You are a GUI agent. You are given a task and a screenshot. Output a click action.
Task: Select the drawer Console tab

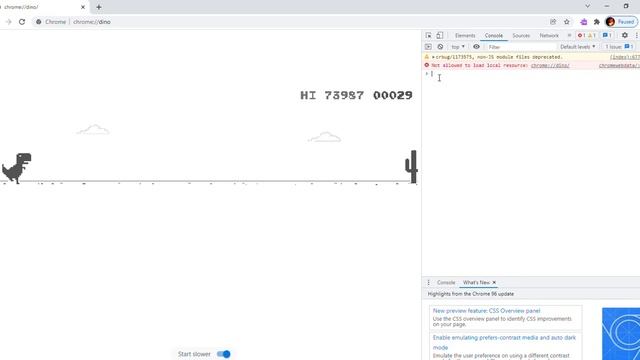[x=446, y=282]
